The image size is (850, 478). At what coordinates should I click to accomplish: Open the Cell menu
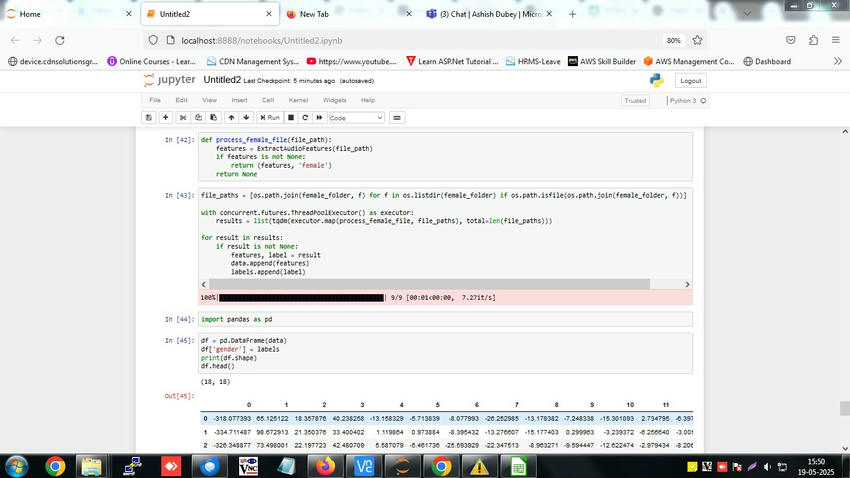pyautogui.click(x=268, y=100)
